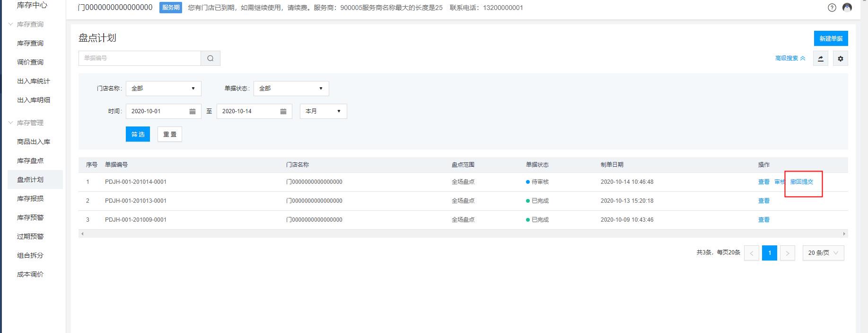This screenshot has width=868, height=333.
Task: Open the column settings gear icon
Action: 840,59
